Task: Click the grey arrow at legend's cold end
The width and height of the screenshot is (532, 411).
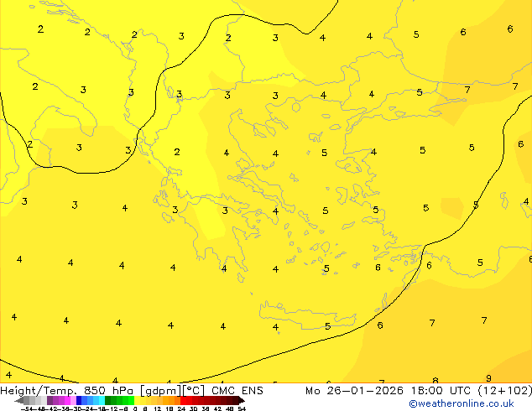Action: [x=19, y=400]
